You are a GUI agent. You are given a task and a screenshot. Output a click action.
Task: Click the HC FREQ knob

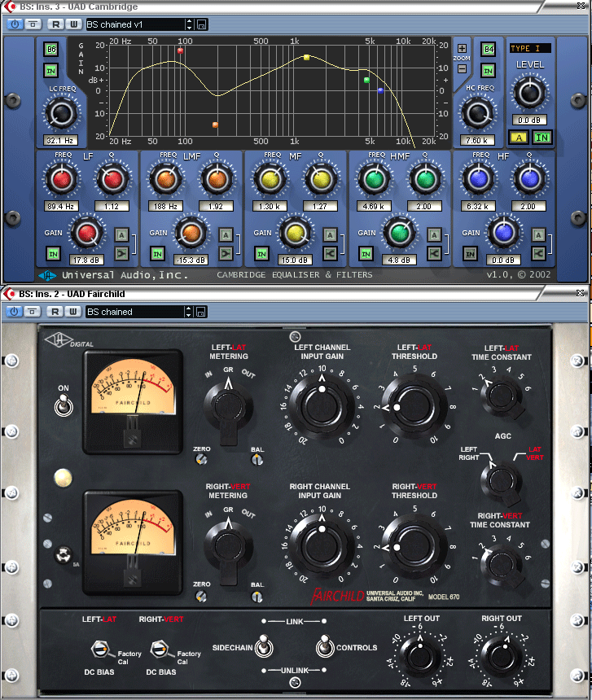click(x=477, y=113)
